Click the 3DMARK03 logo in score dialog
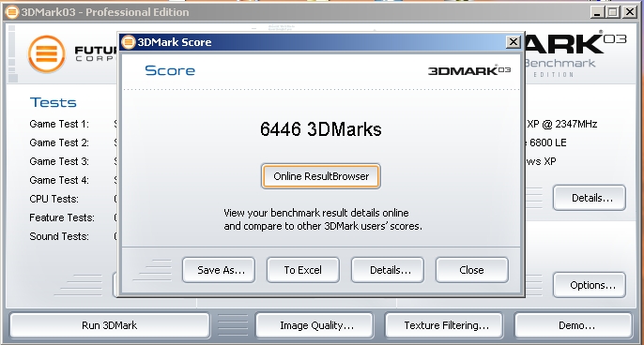 469,70
